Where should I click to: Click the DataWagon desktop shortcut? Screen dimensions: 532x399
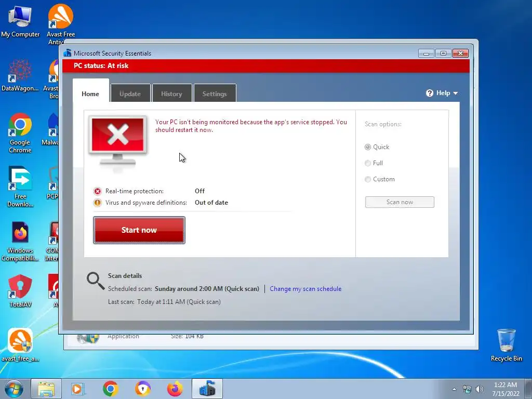tap(20, 75)
